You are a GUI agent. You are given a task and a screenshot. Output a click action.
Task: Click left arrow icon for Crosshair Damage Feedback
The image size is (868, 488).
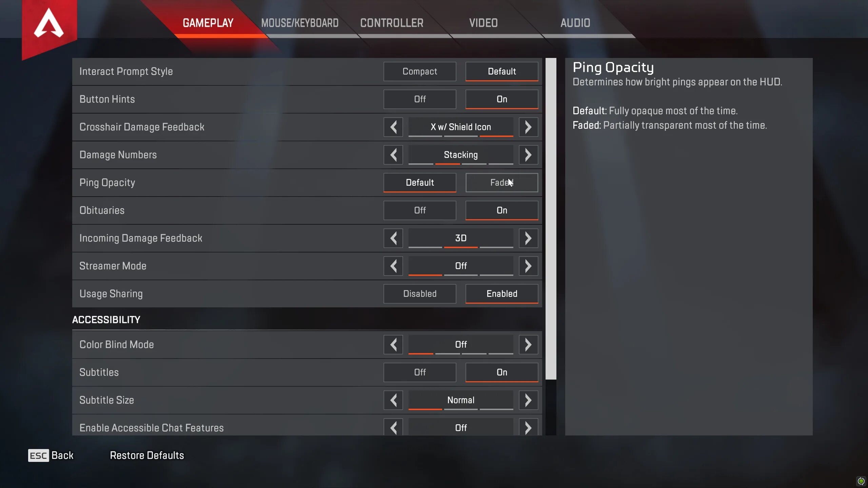click(393, 126)
